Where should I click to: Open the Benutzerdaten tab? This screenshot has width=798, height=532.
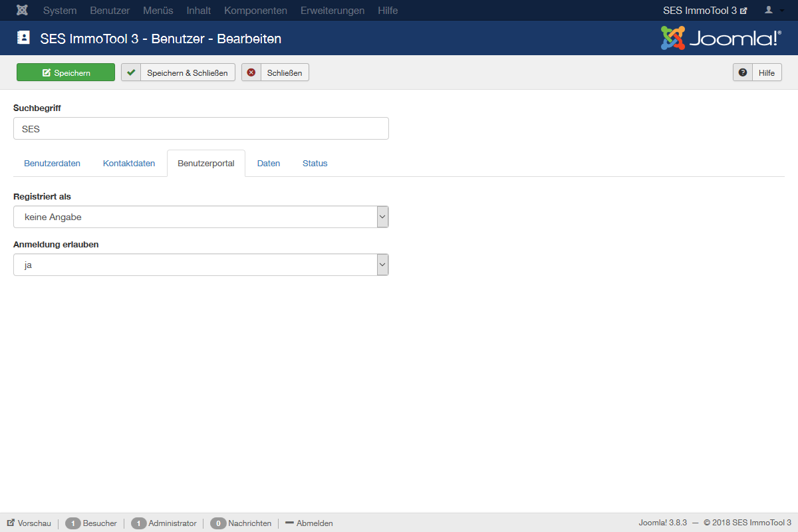click(52, 164)
